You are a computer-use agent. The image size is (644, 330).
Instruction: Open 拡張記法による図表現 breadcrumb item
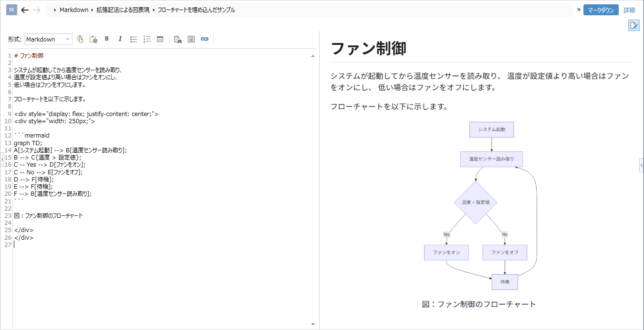tap(123, 10)
